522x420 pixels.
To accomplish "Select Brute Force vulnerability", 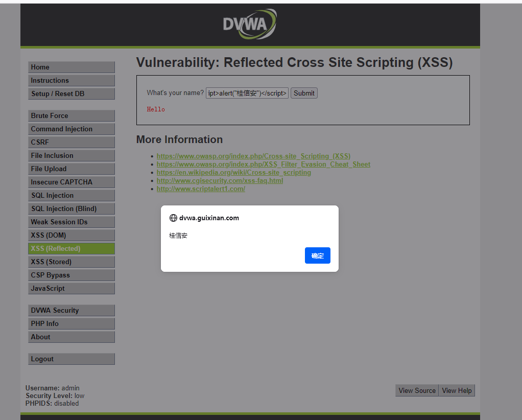I will (x=71, y=116).
